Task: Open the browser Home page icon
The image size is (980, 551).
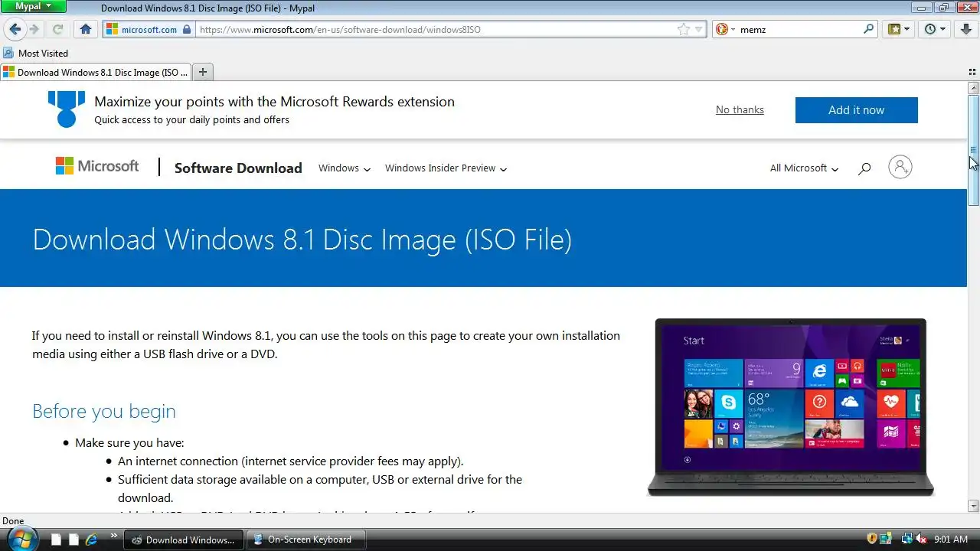Action: [86, 29]
